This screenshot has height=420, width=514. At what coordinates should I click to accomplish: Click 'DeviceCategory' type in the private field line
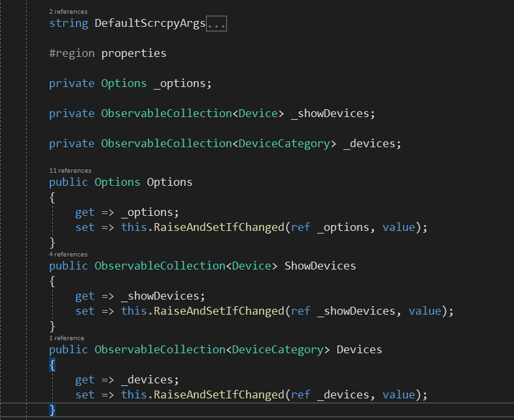284,144
